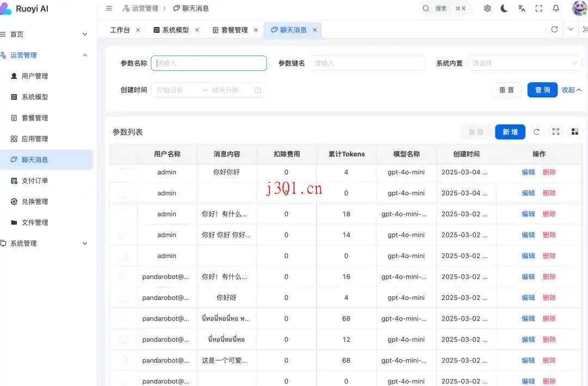Open column settings via the grid icon
588x386 pixels.
574,132
